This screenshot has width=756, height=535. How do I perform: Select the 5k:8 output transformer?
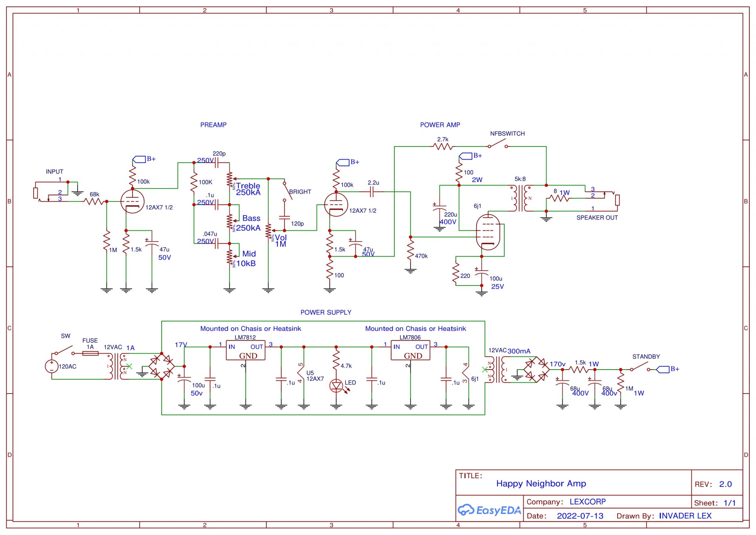click(520, 198)
